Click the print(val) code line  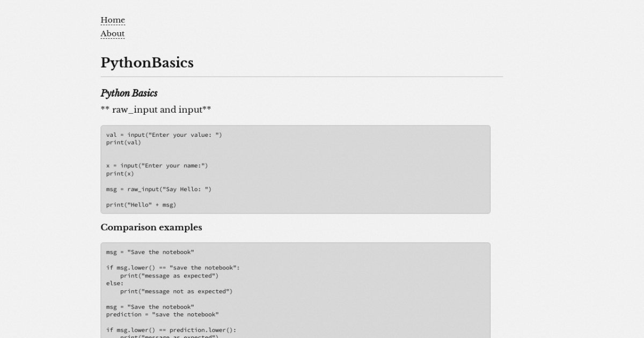(123, 143)
